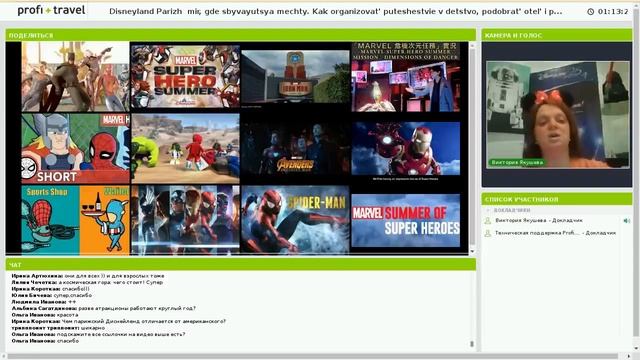Image resolution: width=640 pixels, height=360 pixels.
Task: Click Юлия Бачева's супер,спасибо message
Action: (51, 296)
